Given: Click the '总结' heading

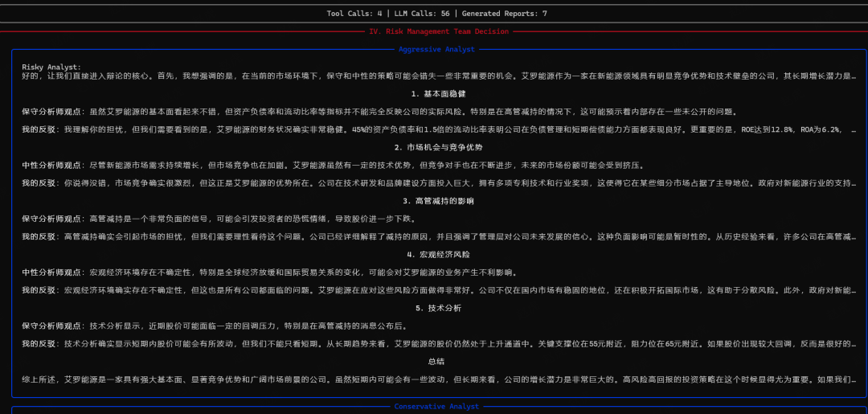Looking at the screenshot, I should click(436, 362).
